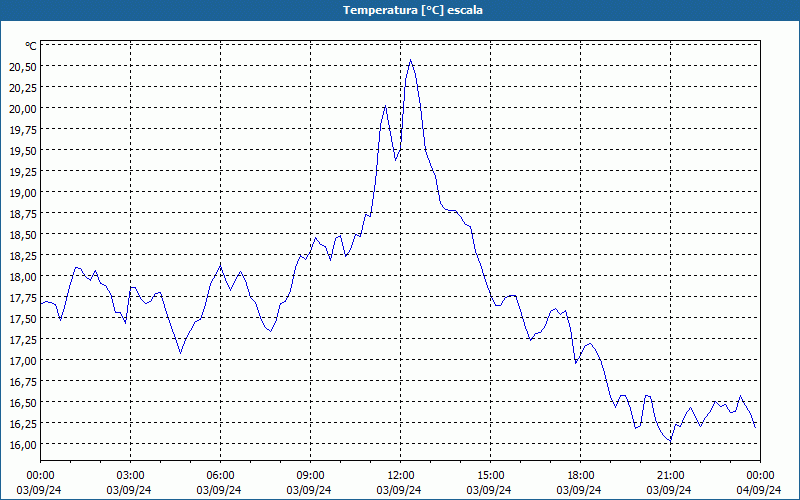Click the 18,50 y-axis label
Image resolution: width=800 pixels, height=500 pixels.
tap(23, 235)
